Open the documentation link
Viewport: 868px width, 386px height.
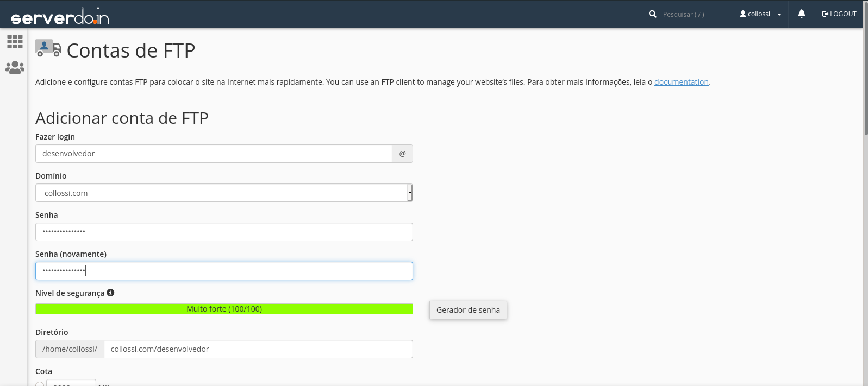(x=681, y=82)
